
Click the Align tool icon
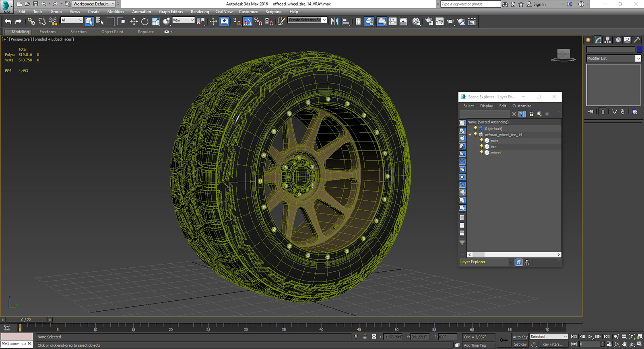[x=345, y=21]
